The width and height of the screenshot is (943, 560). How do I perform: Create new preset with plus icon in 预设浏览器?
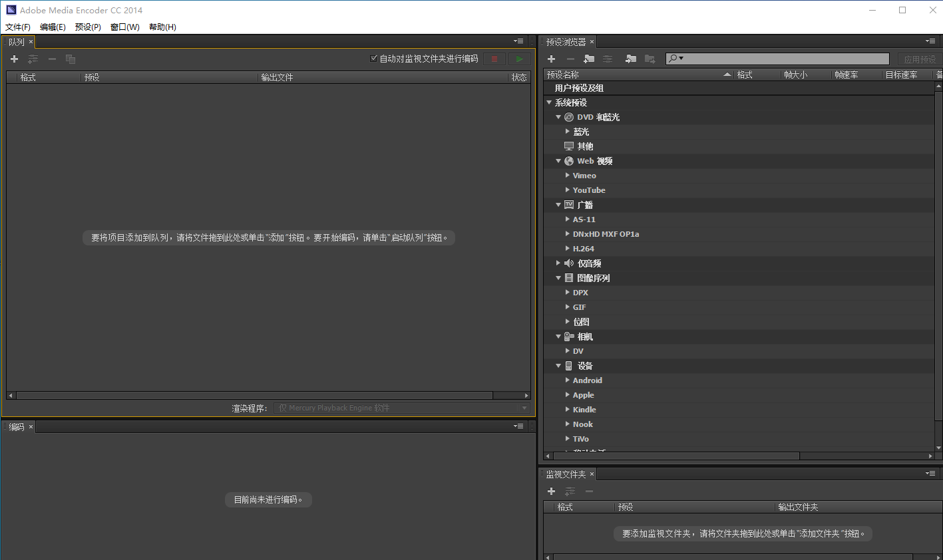coord(551,59)
